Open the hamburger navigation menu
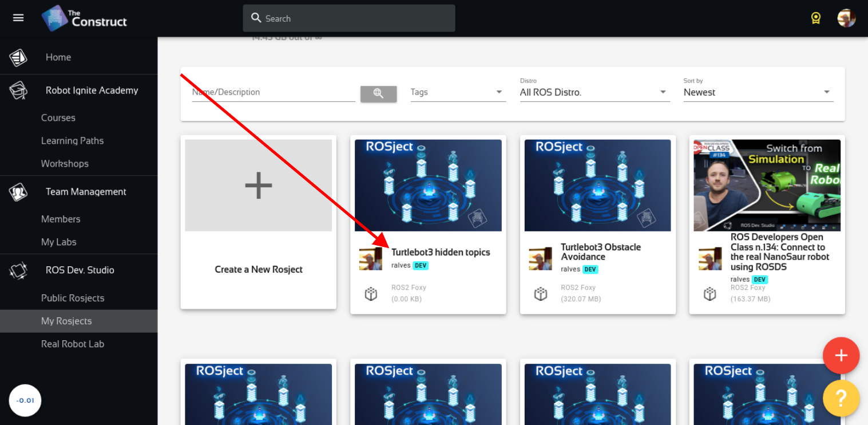The image size is (868, 425). point(18,18)
